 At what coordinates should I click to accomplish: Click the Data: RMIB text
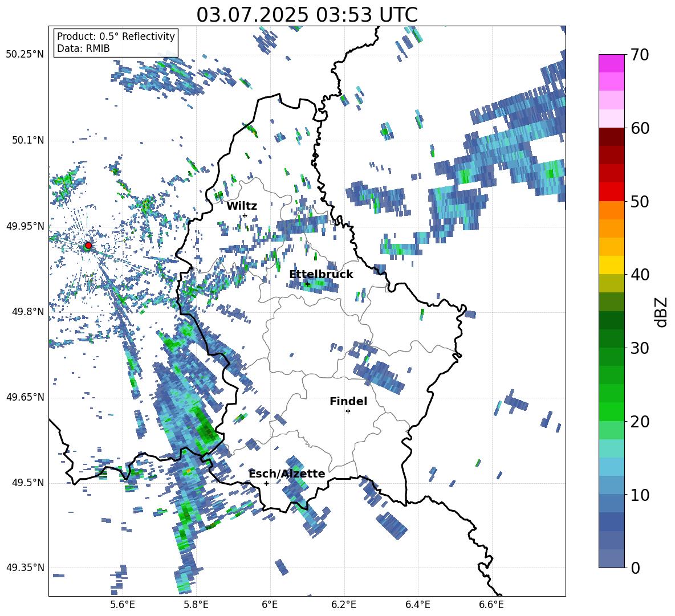(83, 48)
